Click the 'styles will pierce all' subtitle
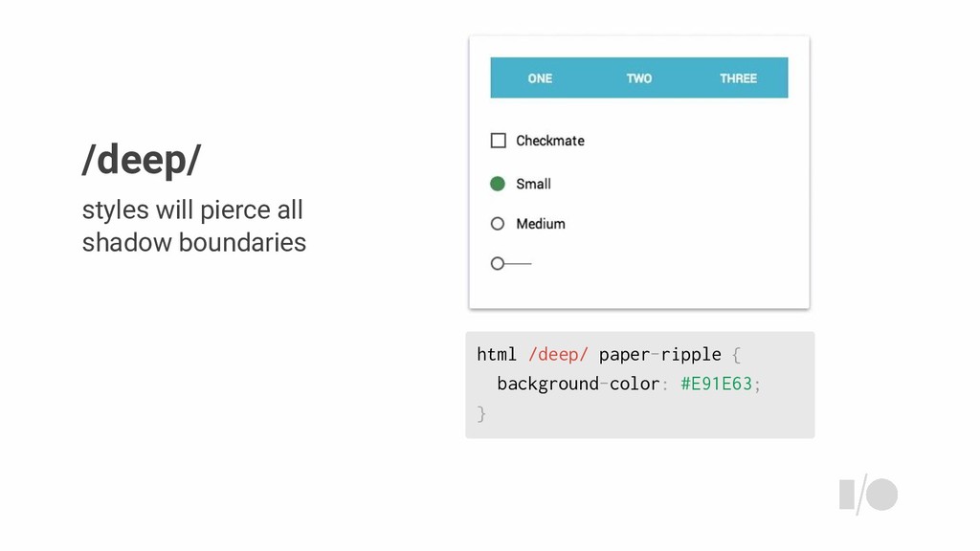 click(x=192, y=209)
